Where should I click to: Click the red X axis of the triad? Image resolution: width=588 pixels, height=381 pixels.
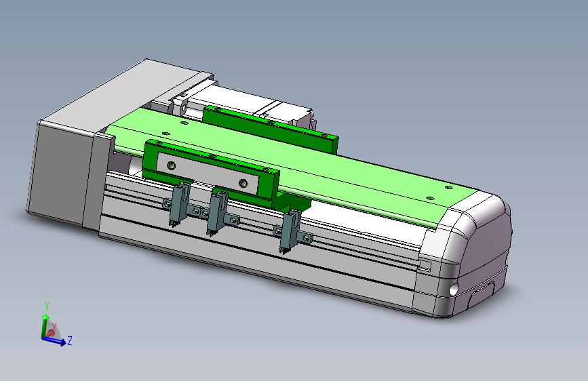point(51,333)
